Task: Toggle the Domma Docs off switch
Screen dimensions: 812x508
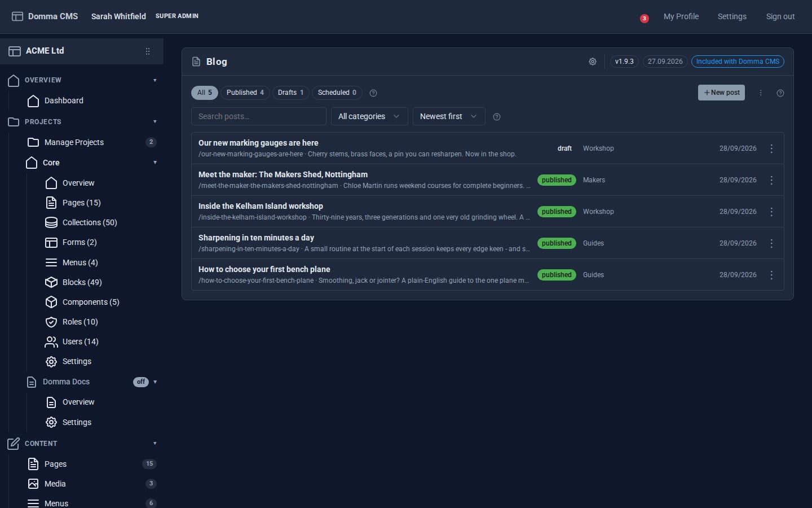Action: tap(141, 382)
